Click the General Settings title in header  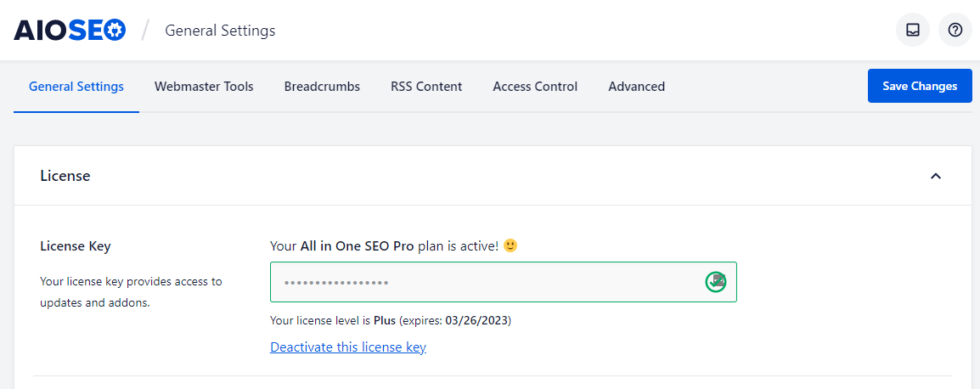point(220,30)
